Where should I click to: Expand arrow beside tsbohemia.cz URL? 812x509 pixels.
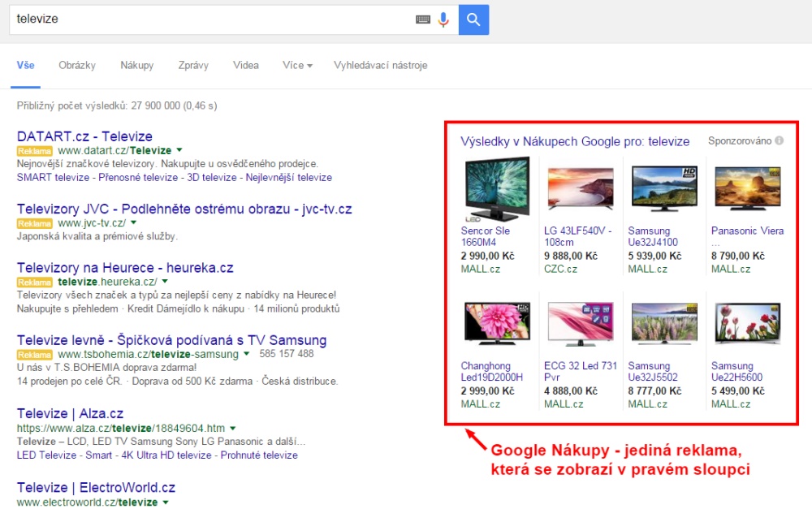click(247, 354)
